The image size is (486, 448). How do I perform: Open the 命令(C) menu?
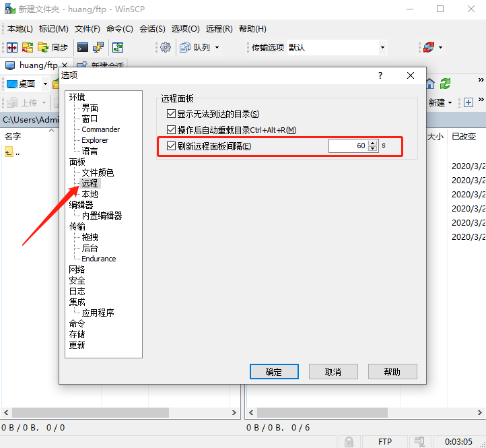[x=119, y=28]
